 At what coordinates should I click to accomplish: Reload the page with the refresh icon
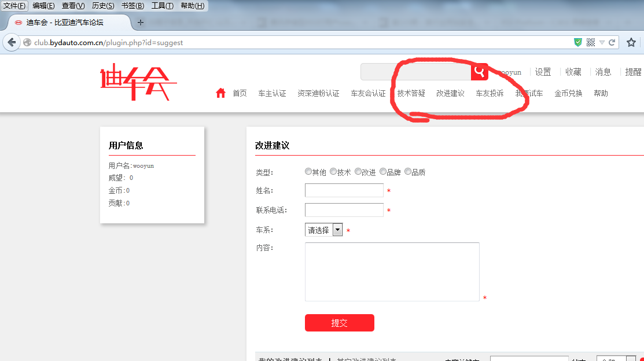coord(612,42)
